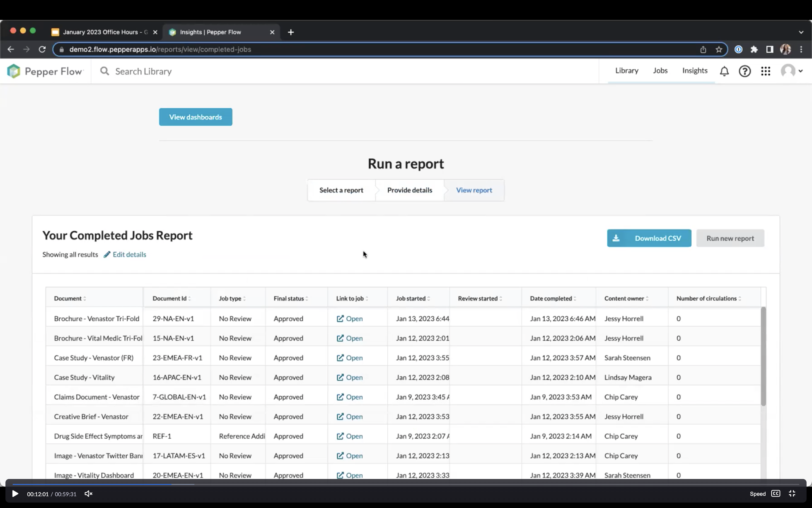Open the help question mark icon
Image resolution: width=812 pixels, height=508 pixels.
tap(744, 71)
